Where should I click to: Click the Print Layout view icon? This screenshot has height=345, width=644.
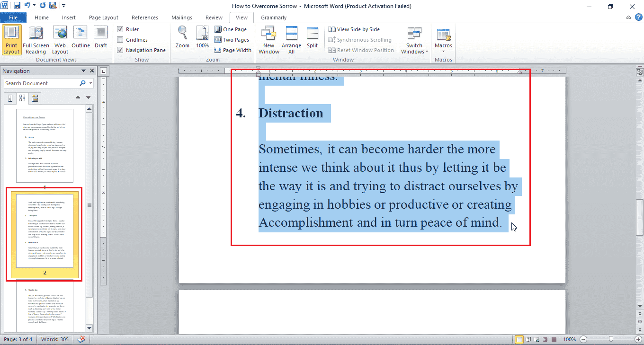(x=11, y=41)
